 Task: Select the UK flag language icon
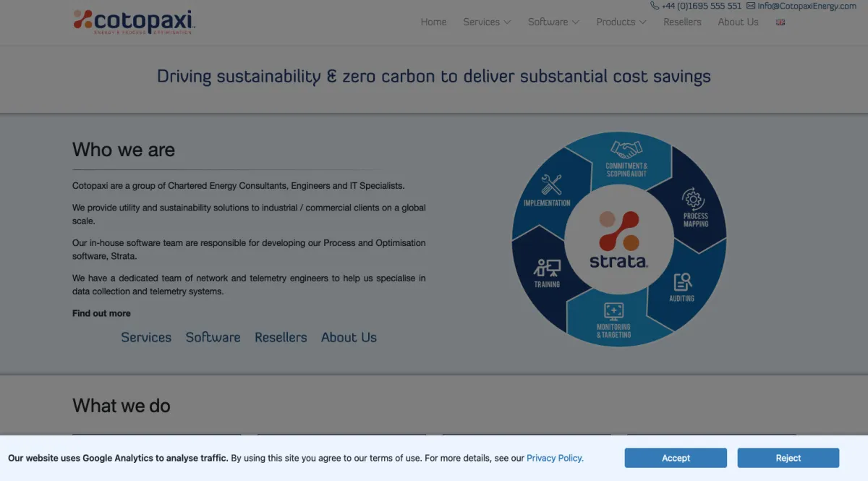tap(780, 22)
